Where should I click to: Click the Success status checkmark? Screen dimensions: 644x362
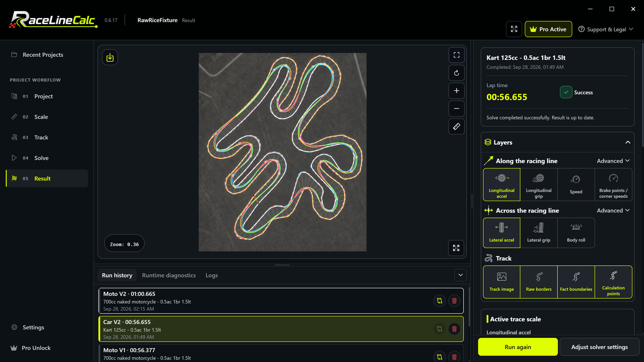pyautogui.click(x=566, y=92)
